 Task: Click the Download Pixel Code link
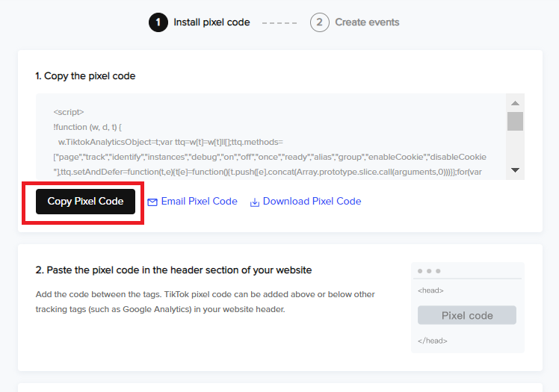[312, 201]
